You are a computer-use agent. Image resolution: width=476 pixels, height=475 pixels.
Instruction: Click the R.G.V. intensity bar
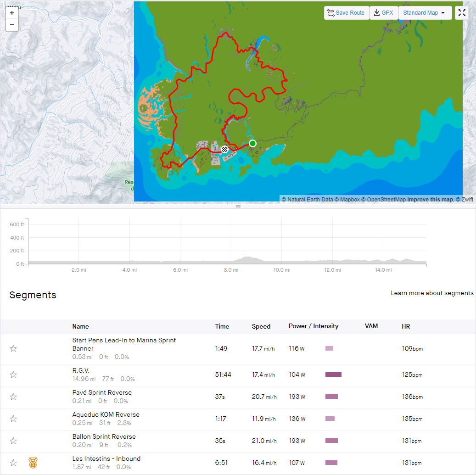[x=333, y=374]
